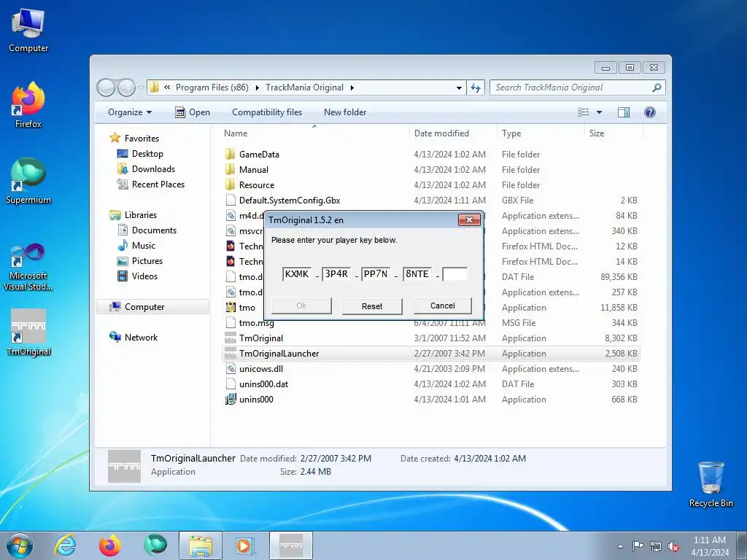Select the TmOriginal desktop shortcut

coord(28,332)
